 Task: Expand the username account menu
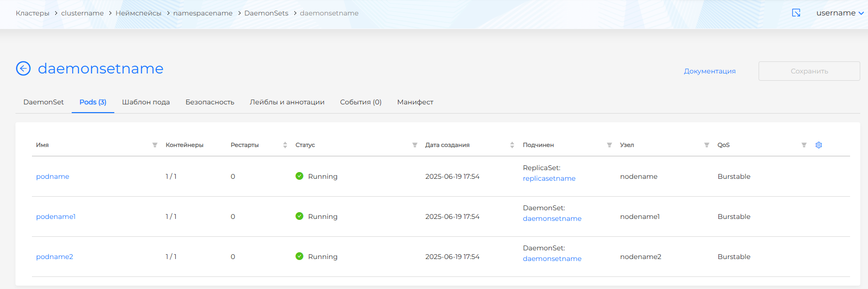pyautogui.click(x=839, y=13)
